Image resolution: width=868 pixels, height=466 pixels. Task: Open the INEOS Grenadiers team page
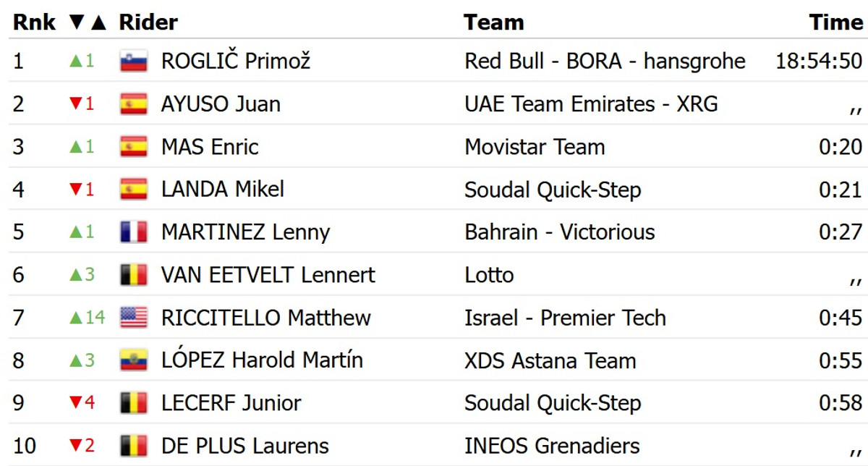(552, 446)
